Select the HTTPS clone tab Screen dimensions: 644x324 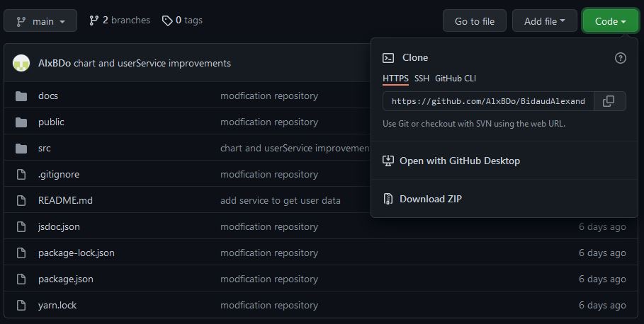395,79
